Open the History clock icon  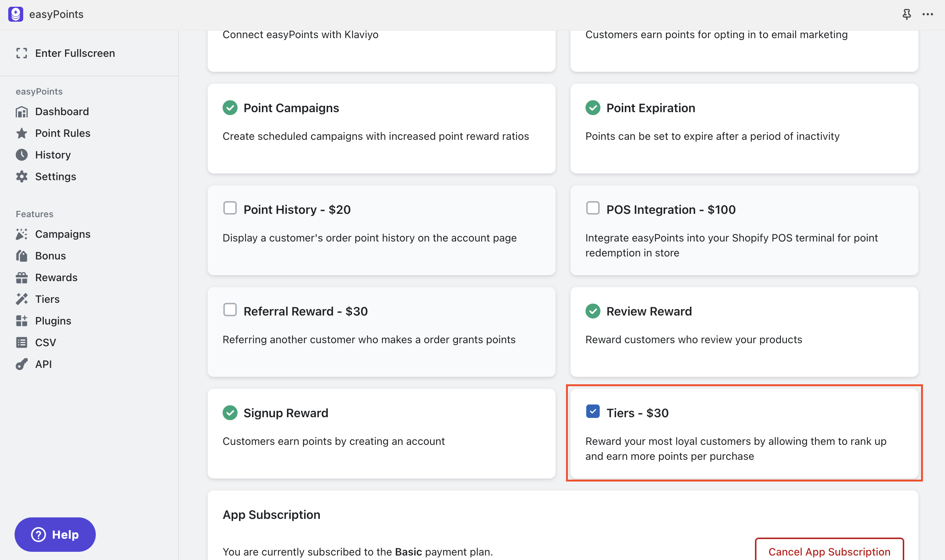click(x=22, y=155)
